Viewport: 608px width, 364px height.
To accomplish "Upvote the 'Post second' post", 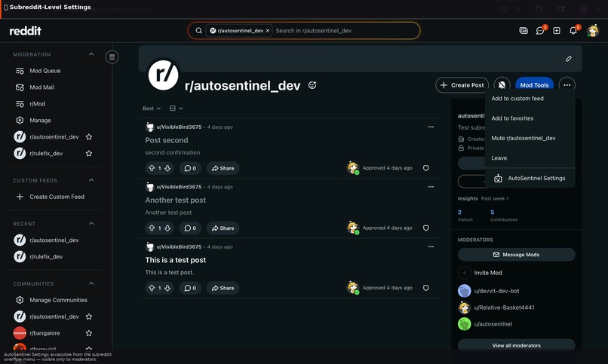I will pos(152,168).
